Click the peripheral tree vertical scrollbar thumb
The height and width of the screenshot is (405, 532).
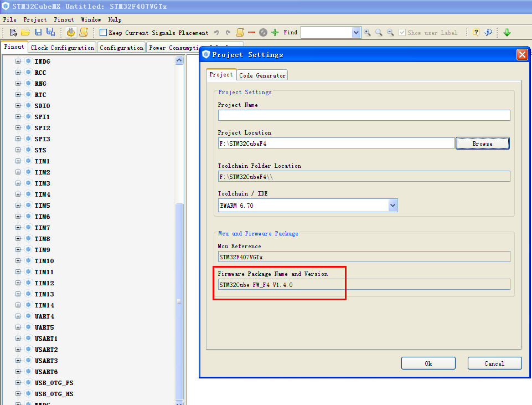pos(179,301)
